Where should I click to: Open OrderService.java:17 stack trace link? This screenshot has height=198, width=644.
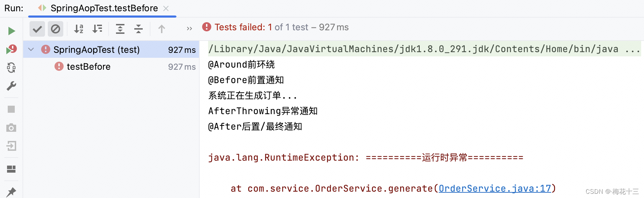(x=495, y=188)
